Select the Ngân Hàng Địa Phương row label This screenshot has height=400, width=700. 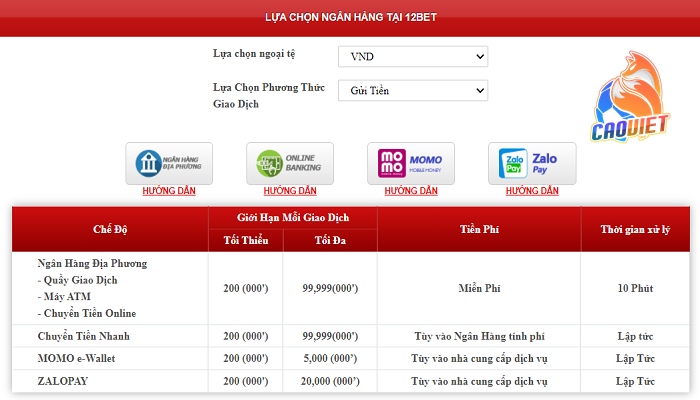click(x=92, y=263)
